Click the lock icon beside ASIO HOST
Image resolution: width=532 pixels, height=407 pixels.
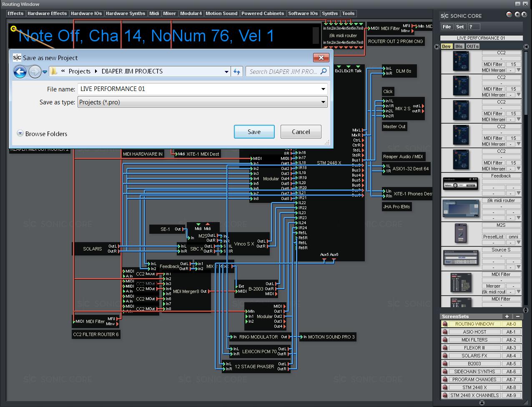click(x=445, y=332)
